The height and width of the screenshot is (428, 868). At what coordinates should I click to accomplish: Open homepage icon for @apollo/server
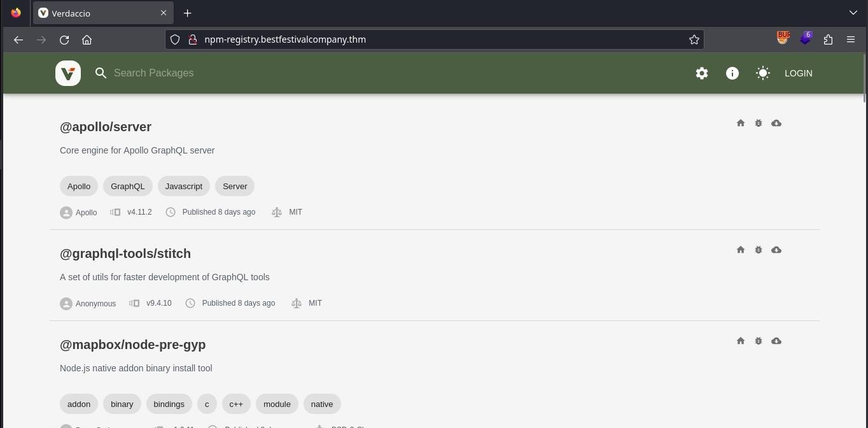741,123
